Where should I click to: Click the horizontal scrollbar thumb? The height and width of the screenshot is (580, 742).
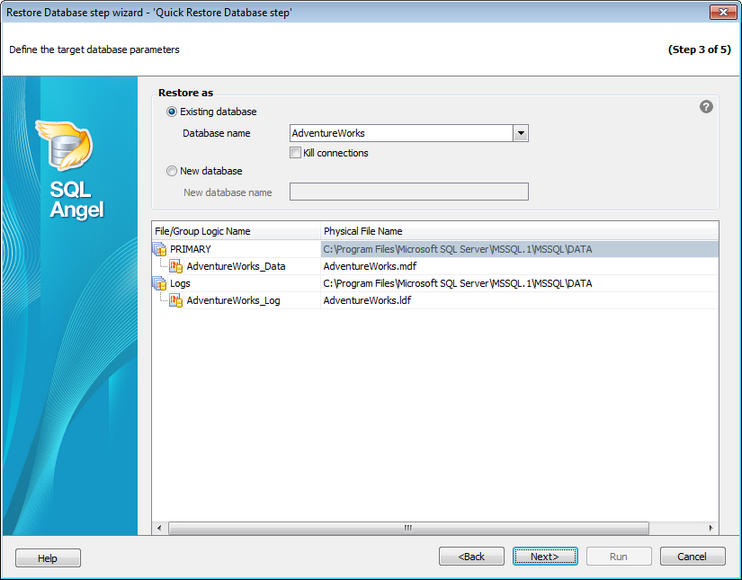(x=409, y=528)
